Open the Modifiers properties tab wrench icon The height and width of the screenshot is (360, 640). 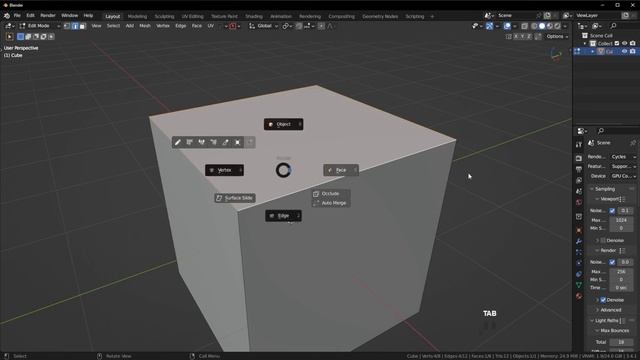pyautogui.click(x=579, y=241)
